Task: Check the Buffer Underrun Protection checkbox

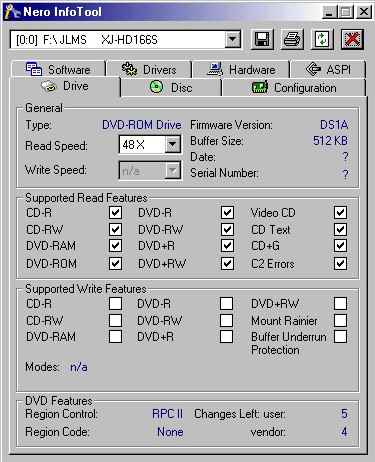Action: click(340, 337)
